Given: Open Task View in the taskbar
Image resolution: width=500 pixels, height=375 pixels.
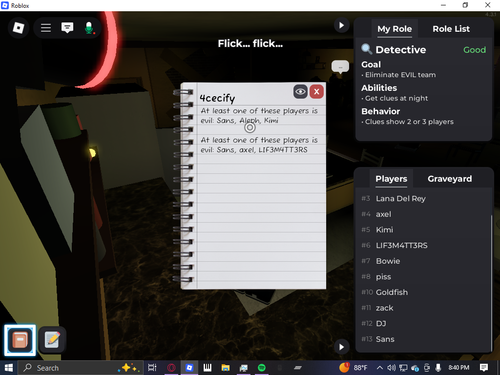Looking at the screenshot, I should pyautogui.click(x=152, y=368).
